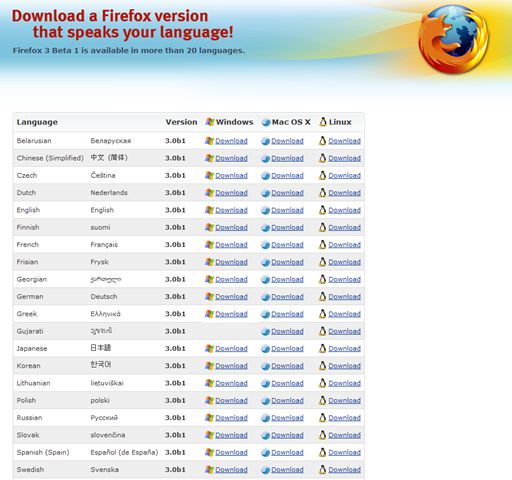The width and height of the screenshot is (512, 480).
Task: Click the Mac icon in Finnish row
Action: coord(265,228)
